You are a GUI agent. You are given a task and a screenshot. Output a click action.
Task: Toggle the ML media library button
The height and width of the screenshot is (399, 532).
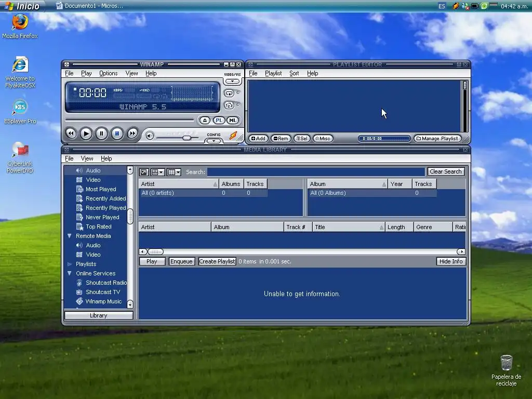(233, 121)
